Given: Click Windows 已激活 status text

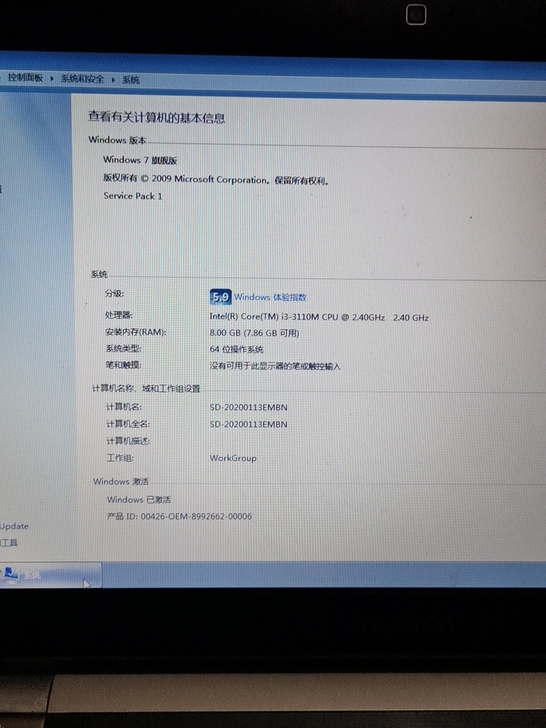Looking at the screenshot, I should pos(139,500).
